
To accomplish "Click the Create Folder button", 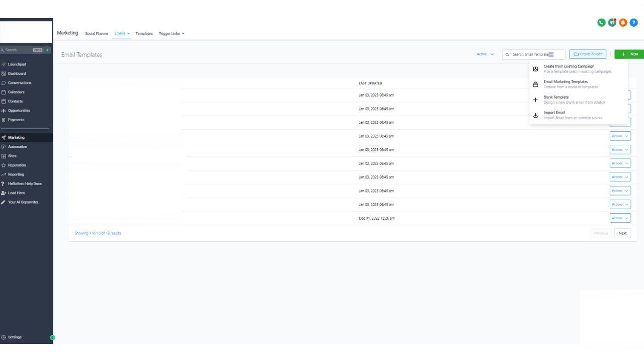I will 588,54.
